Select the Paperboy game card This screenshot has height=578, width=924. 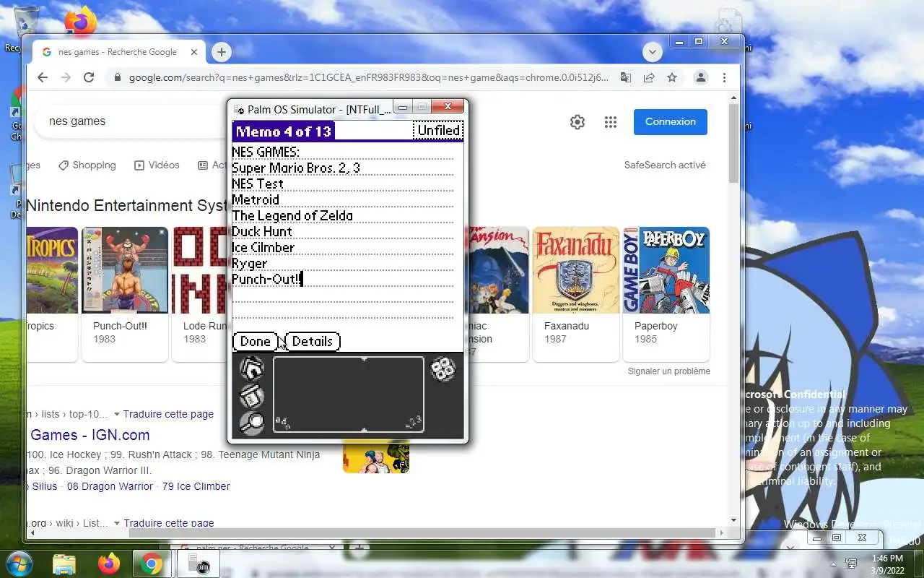666,294
